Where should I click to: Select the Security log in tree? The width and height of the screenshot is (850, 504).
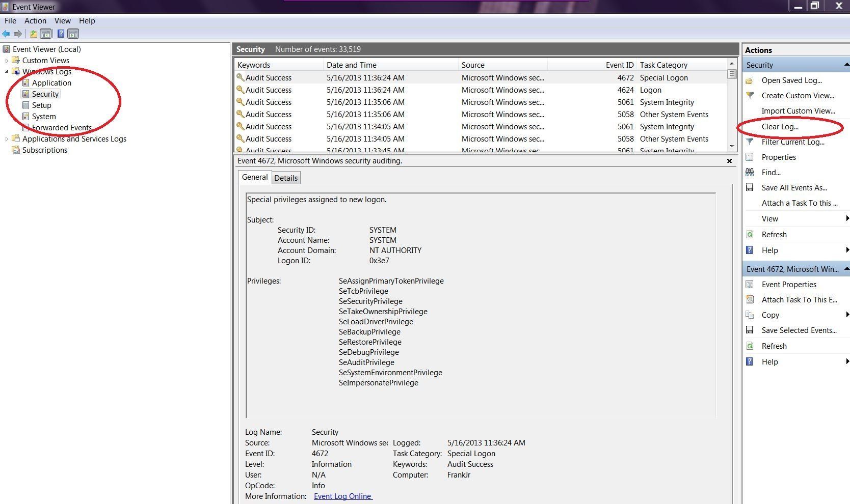point(45,94)
